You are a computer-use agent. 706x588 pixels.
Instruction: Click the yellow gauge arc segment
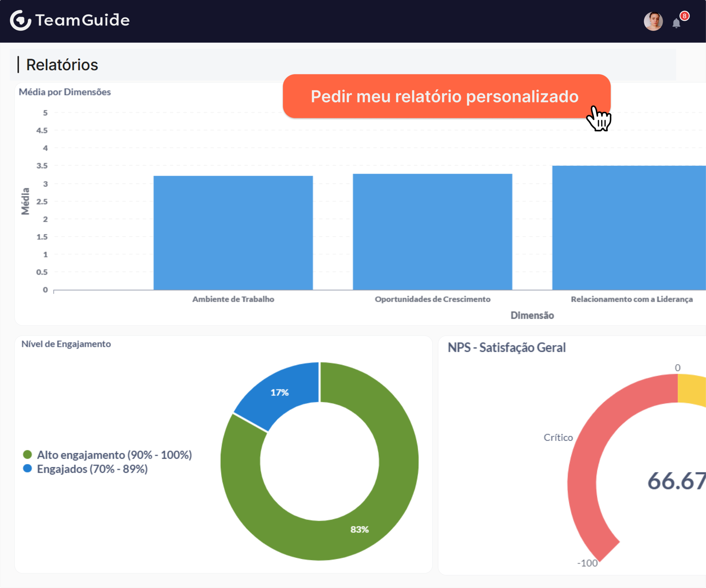pyautogui.click(x=691, y=389)
